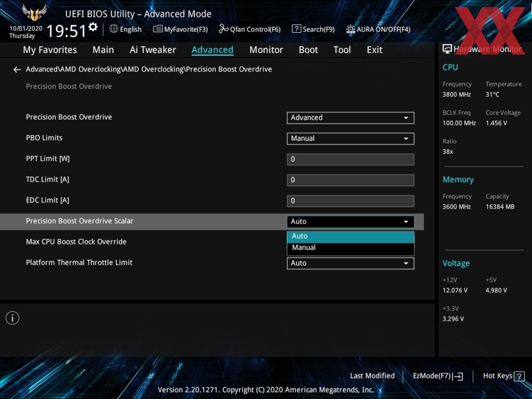Open Search(F9)
This screenshot has width=532, height=399.
[313, 29]
